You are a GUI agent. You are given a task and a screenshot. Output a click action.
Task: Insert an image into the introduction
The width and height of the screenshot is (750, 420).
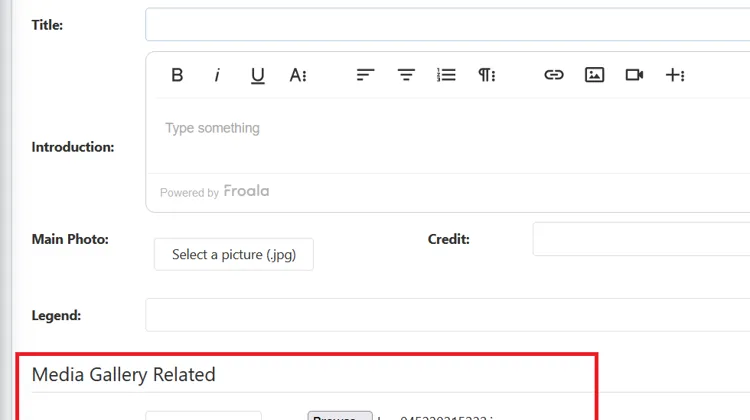[594, 75]
